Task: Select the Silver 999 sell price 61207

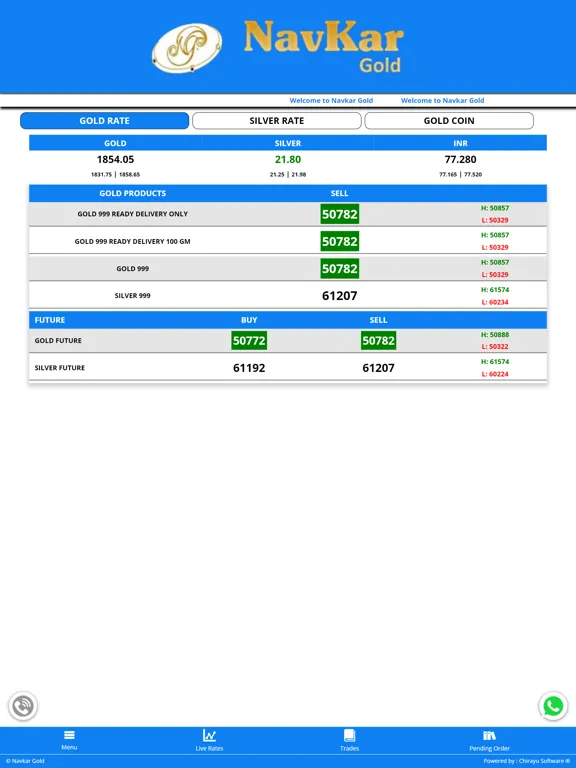Action: (339, 296)
